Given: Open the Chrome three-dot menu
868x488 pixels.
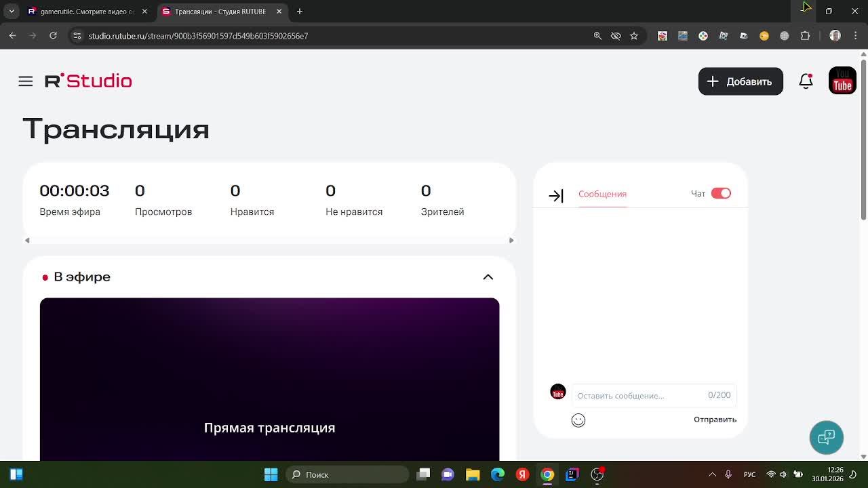Looking at the screenshot, I should tap(856, 36).
